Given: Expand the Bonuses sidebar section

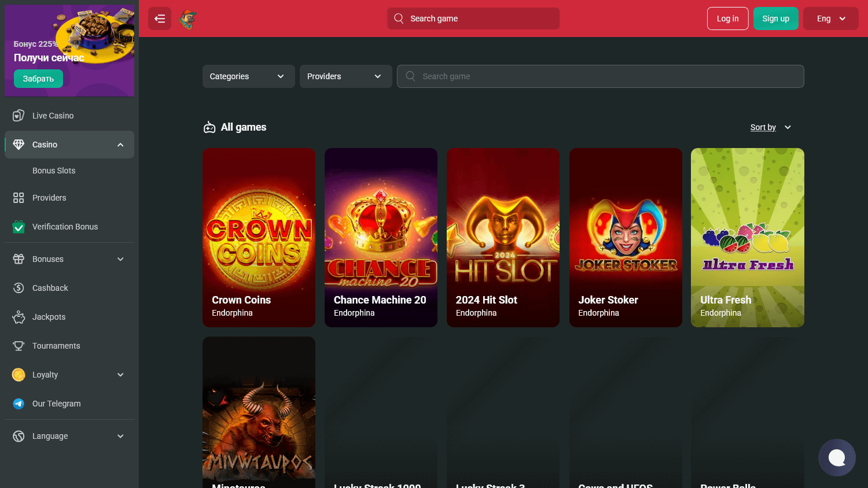Looking at the screenshot, I should [x=69, y=258].
